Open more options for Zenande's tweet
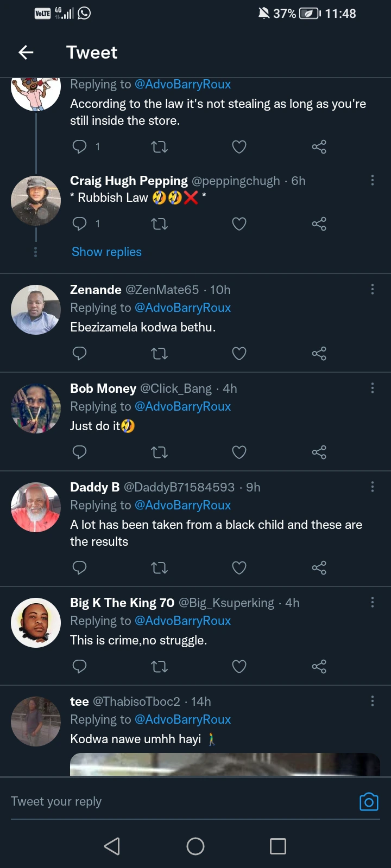Image resolution: width=391 pixels, height=868 pixels. pyautogui.click(x=373, y=289)
